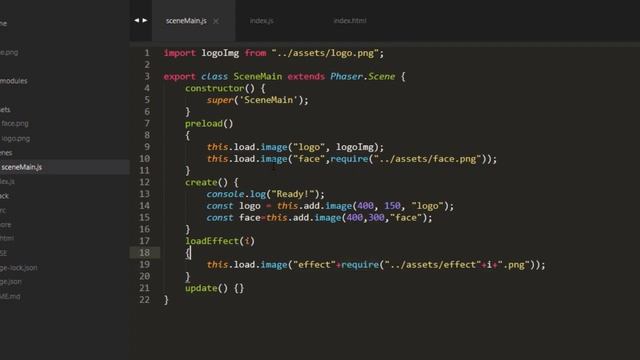Click line number 3 in gutter

coord(147,76)
